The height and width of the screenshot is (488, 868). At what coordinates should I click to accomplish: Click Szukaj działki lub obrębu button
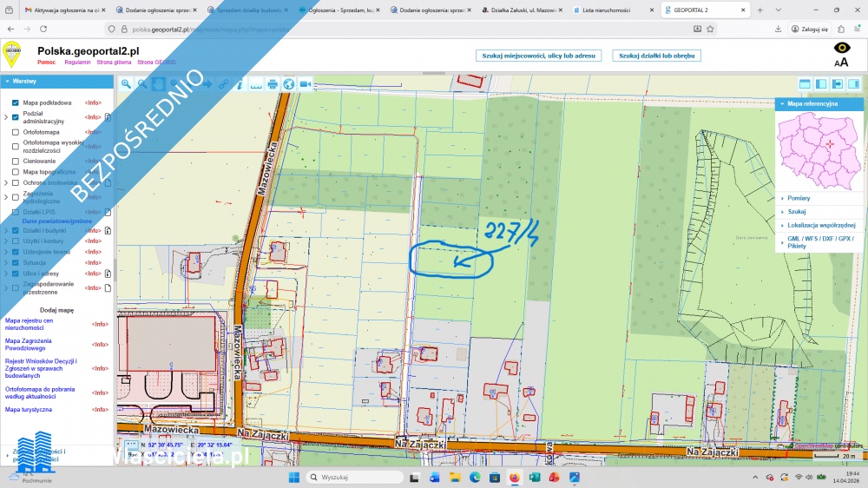click(x=657, y=56)
